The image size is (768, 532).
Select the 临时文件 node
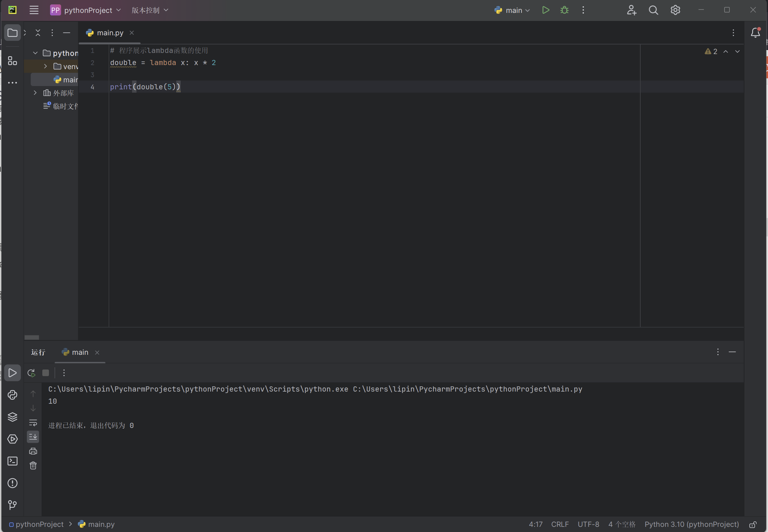coord(61,106)
